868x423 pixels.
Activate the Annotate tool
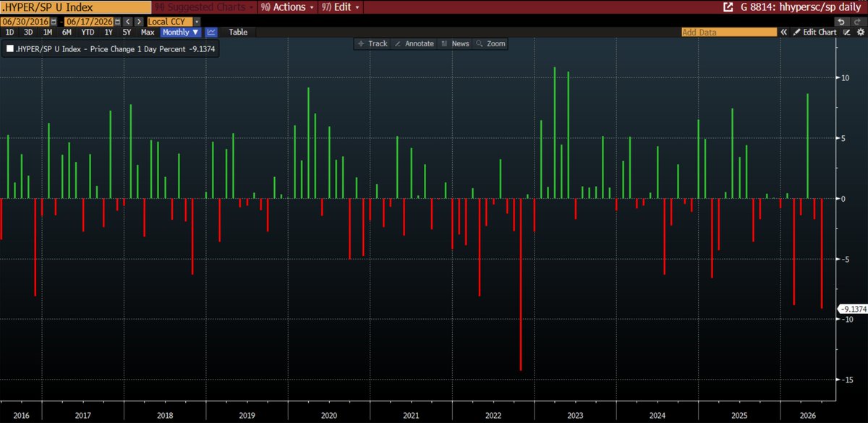pos(414,43)
